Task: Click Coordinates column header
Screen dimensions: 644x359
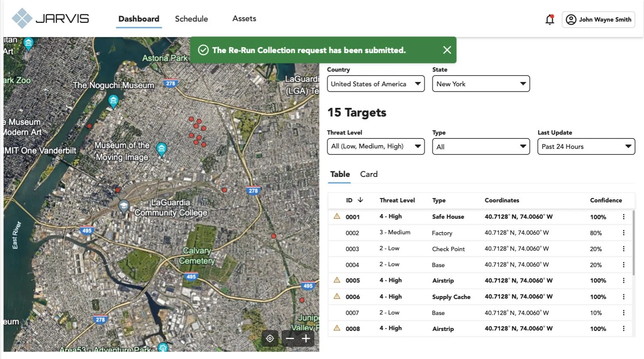Action: tap(502, 200)
